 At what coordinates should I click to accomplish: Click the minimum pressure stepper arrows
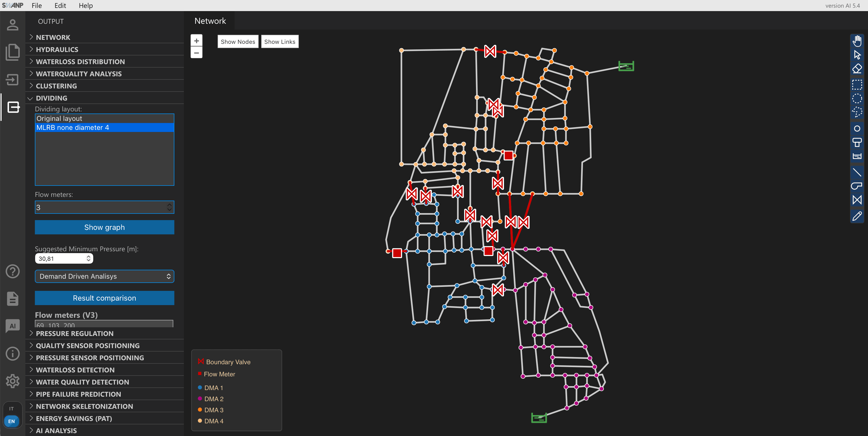tap(88, 259)
